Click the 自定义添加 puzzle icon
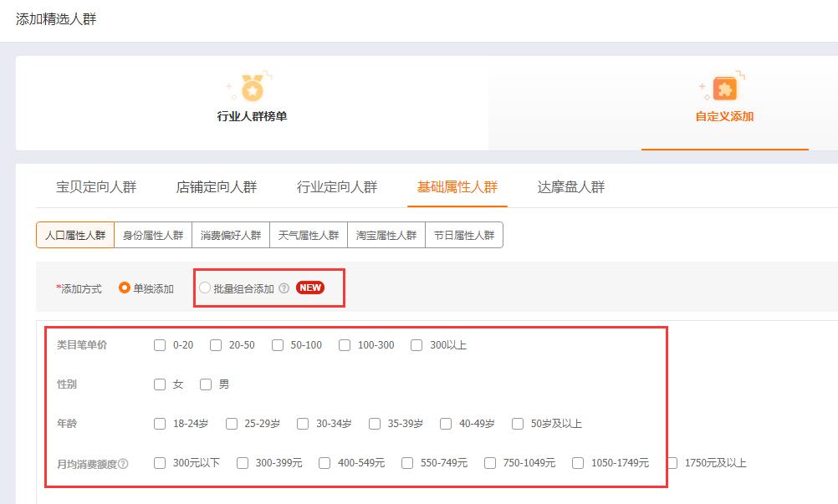Viewport: 838px width, 504px height. tap(723, 89)
